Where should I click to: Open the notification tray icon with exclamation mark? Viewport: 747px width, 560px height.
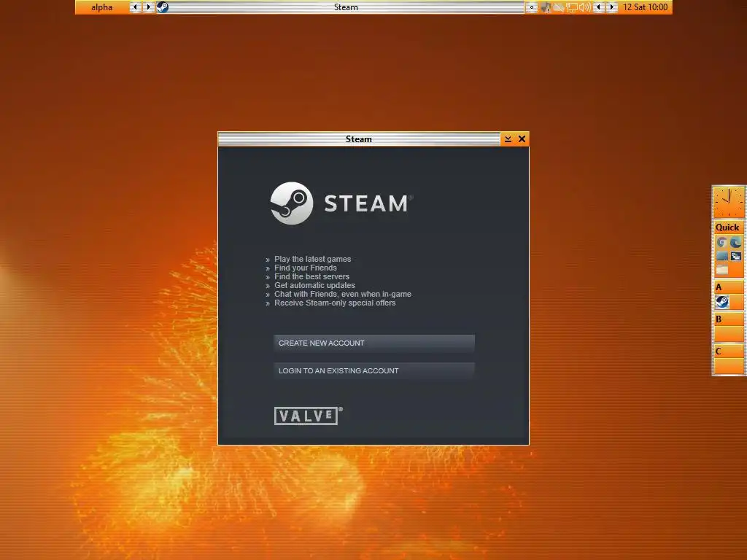(x=546, y=7)
